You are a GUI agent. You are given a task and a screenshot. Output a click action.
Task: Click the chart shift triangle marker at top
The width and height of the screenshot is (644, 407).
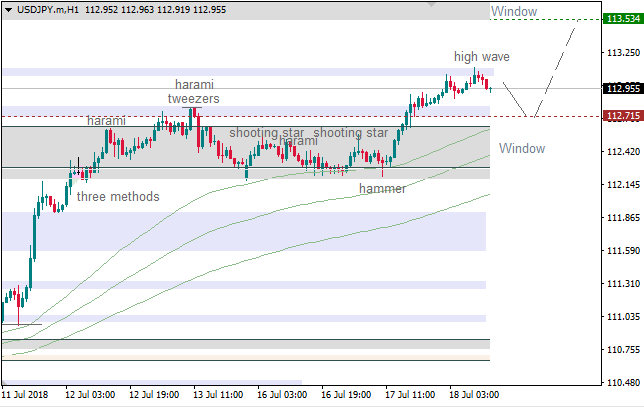click(431, 4)
